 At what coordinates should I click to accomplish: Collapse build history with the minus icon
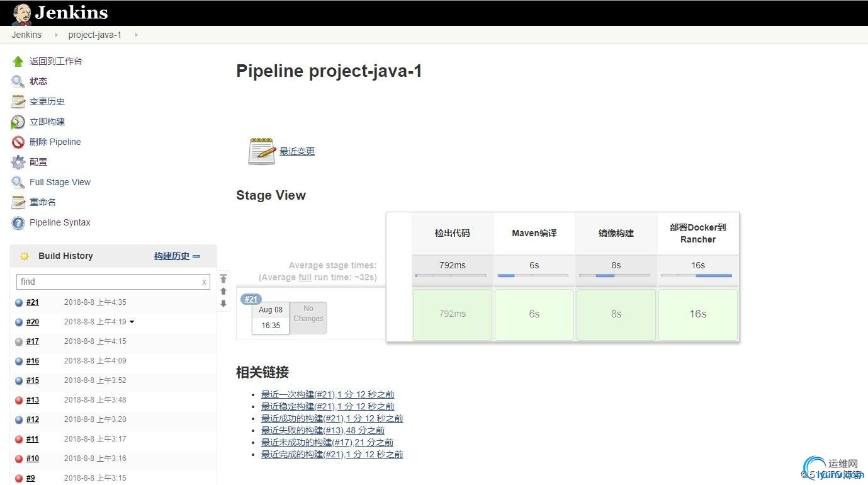coord(196,256)
